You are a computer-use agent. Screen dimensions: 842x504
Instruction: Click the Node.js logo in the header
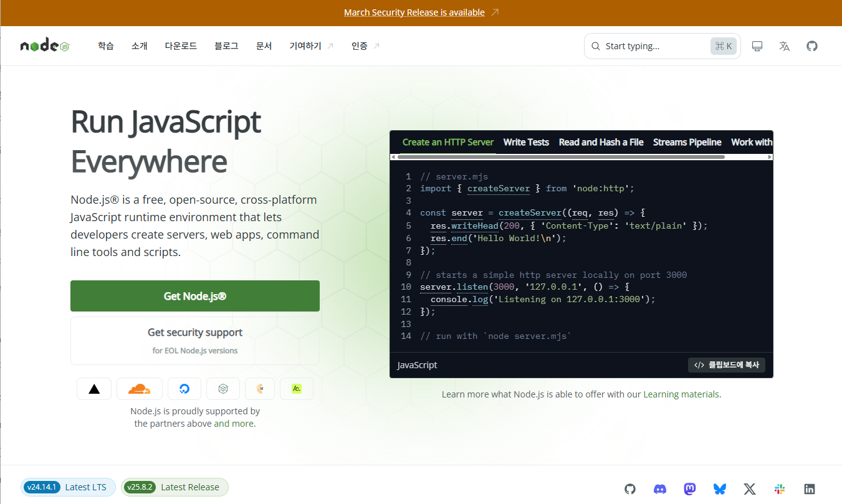tap(44, 45)
